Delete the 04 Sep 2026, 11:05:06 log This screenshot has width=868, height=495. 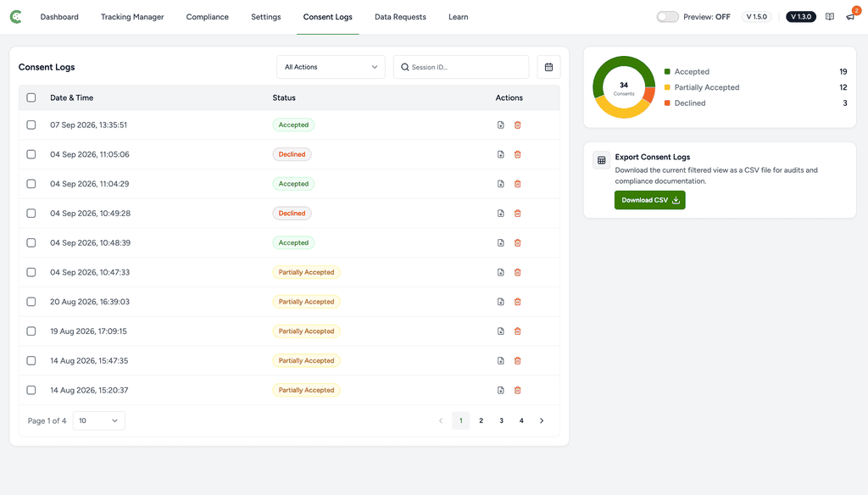pos(518,154)
